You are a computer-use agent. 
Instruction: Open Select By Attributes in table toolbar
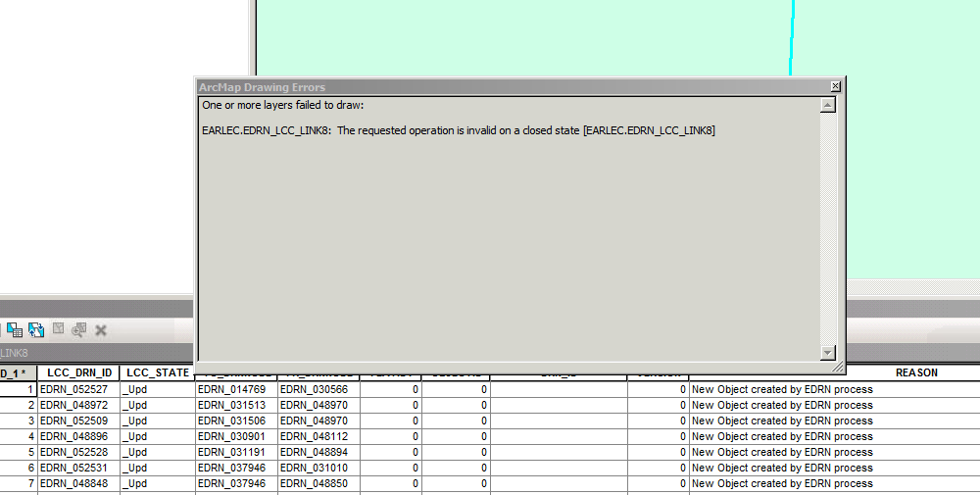15,330
